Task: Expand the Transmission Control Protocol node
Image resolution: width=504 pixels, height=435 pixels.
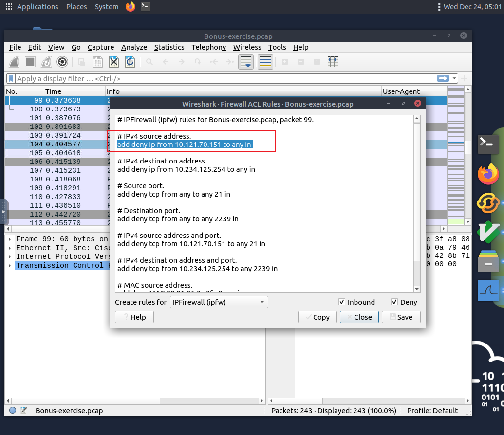Action: [10, 265]
